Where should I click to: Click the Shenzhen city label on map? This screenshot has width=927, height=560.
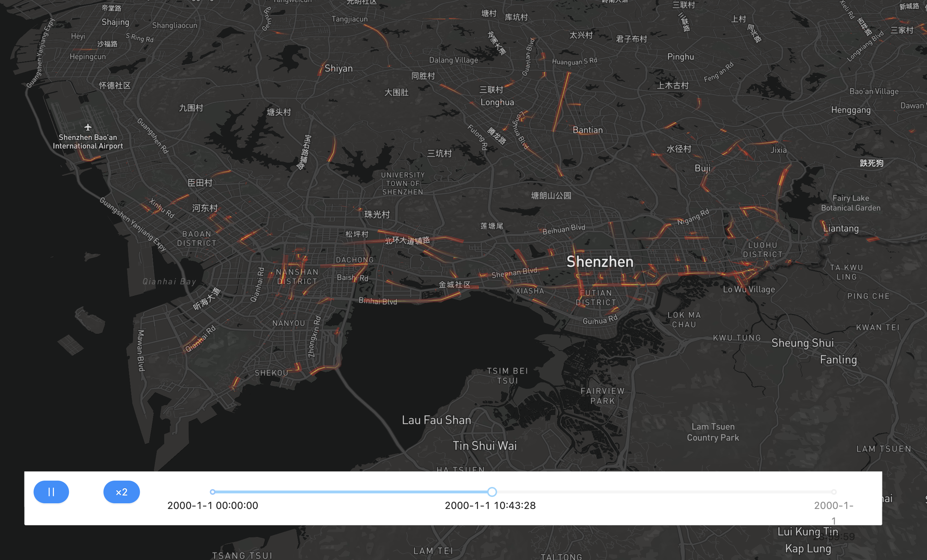pos(600,262)
